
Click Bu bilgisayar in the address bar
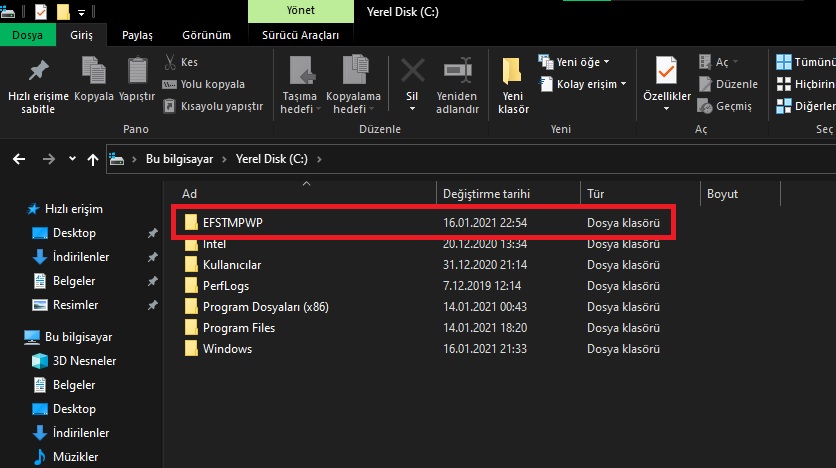tap(179, 159)
